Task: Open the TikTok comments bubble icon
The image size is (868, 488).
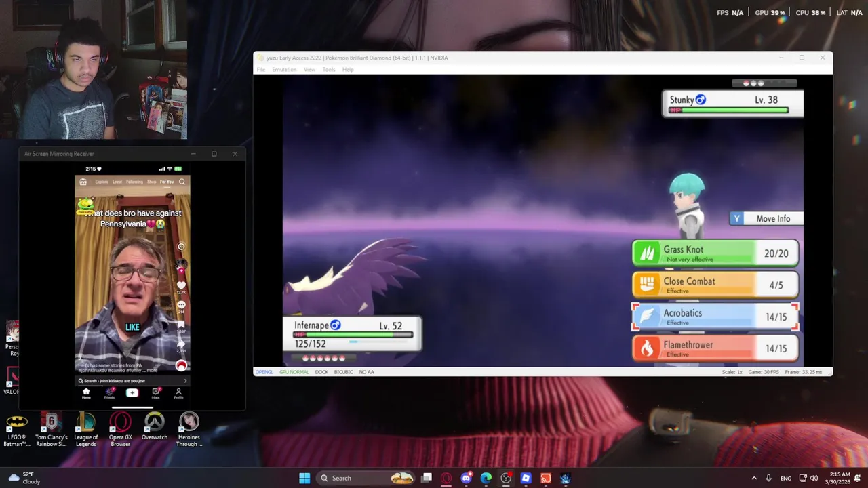Action: click(x=181, y=306)
